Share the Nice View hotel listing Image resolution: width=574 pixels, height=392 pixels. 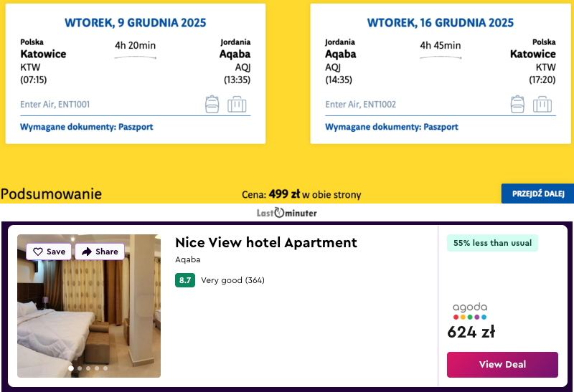point(100,252)
